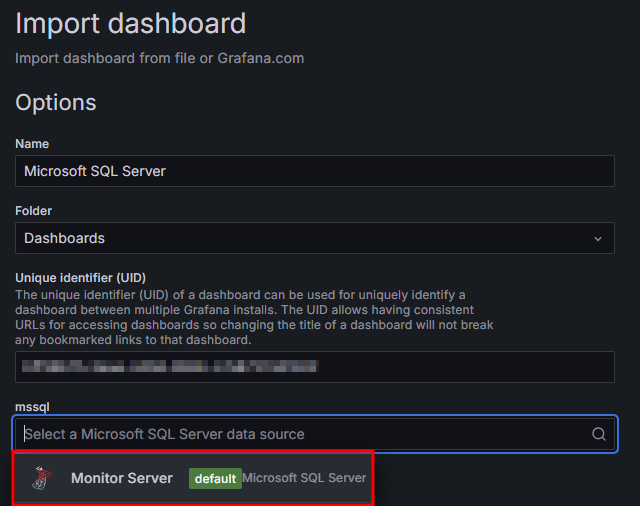
Task: Click the Name field label
Action: click(32, 144)
